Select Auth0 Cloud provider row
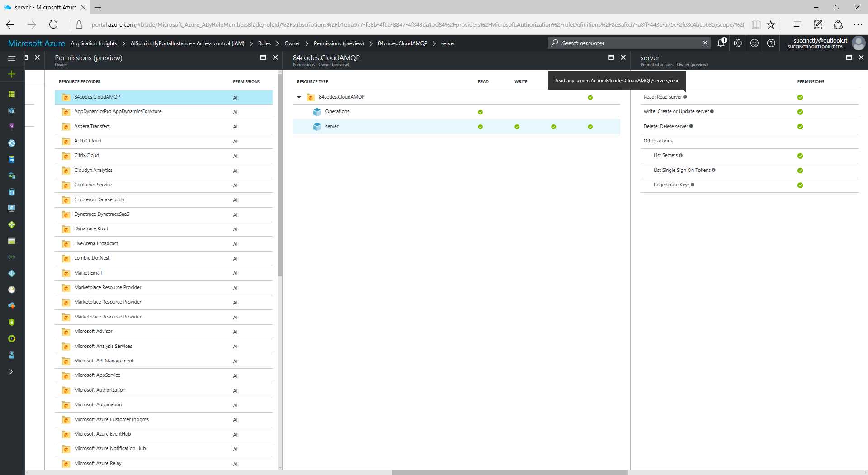Image resolution: width=868 pixels, height=475 pixels. [x=164, y=141]
